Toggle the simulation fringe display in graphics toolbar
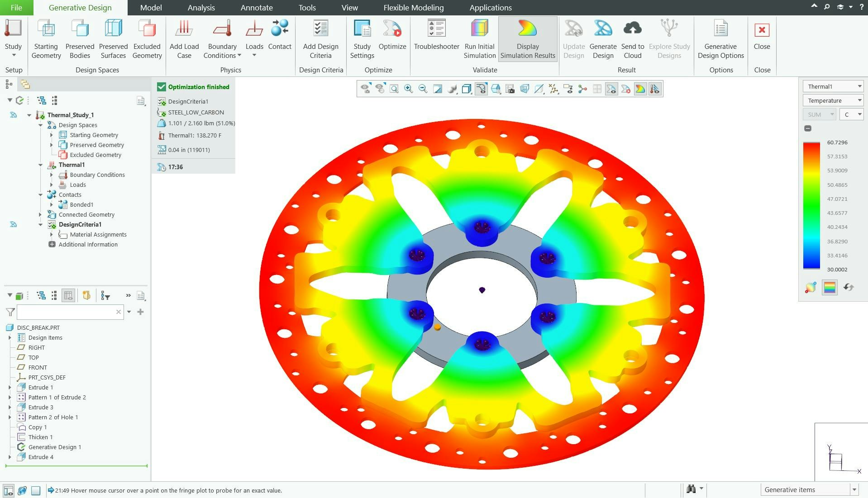 (641, 89)
